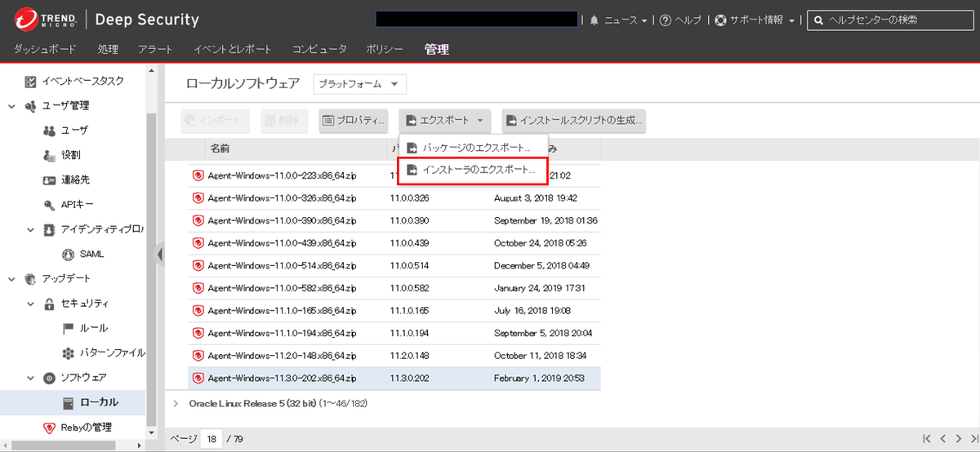Expand Oracle Linux Release 5 group
Screen dimensions: 980x452
click(176, 403)
